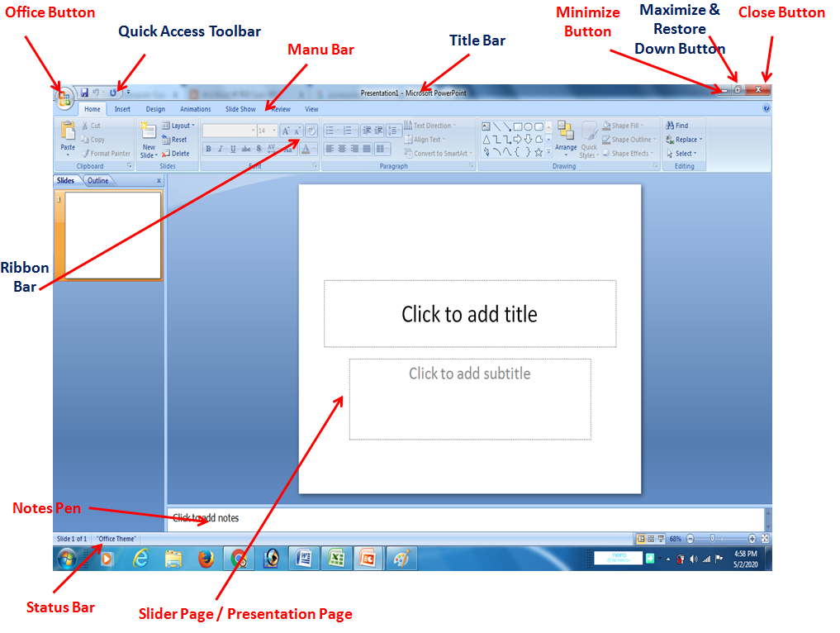Image resolution: width=840 pixels, height=633 pixels.
Task: Click the New Slide icon
Action: 148,131
